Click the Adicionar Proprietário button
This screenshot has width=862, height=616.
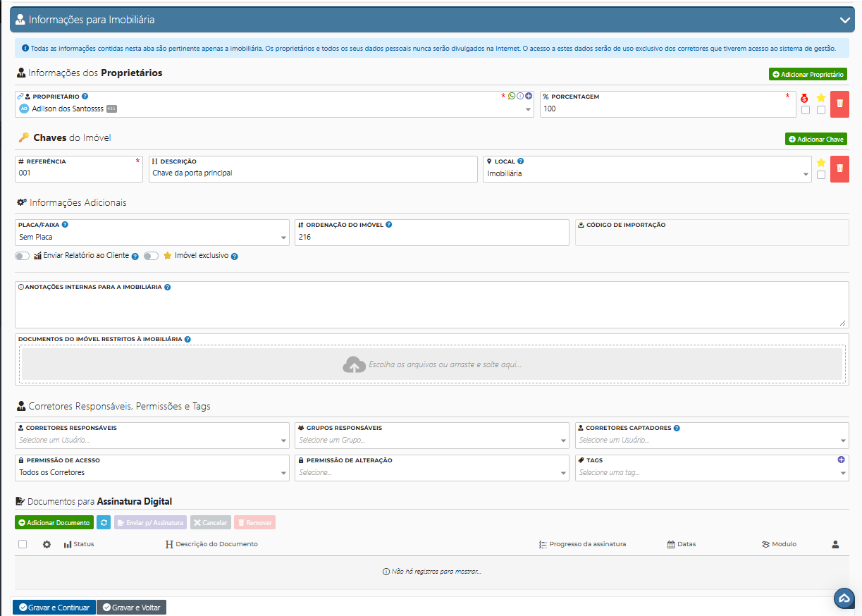[808, 74]
